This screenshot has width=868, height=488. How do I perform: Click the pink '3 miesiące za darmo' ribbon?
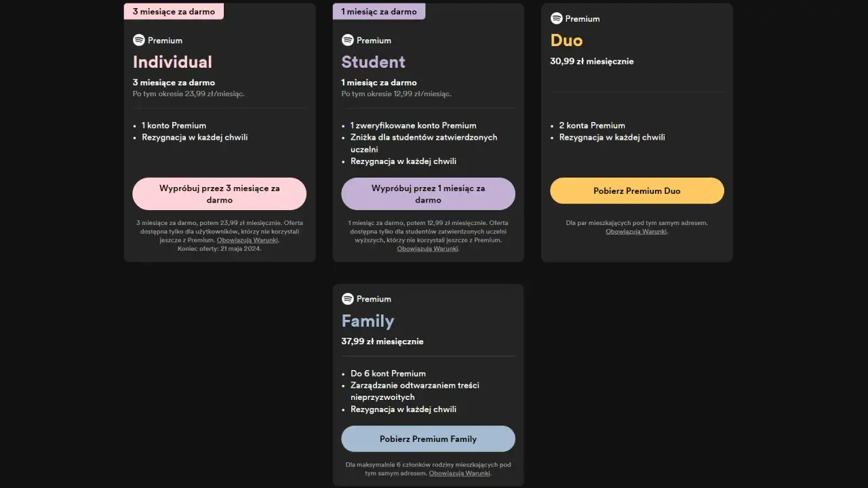174,11
